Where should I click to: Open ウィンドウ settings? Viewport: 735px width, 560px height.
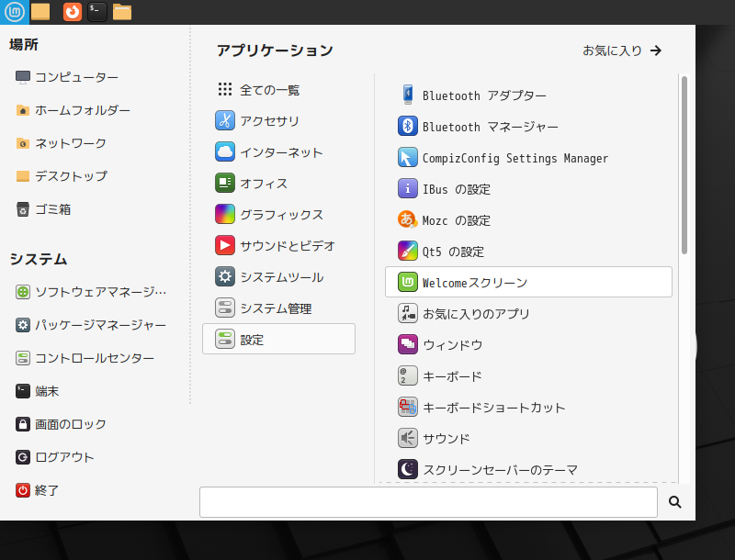click(528, 344)
